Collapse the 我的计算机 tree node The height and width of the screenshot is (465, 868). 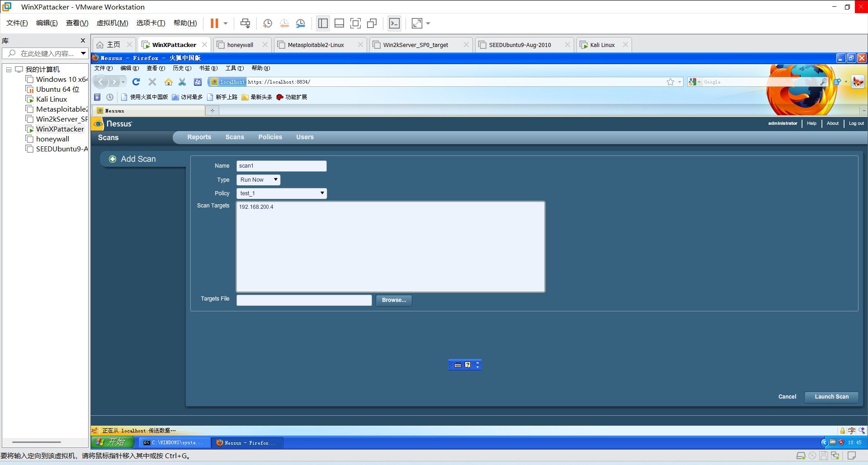(9, 70)
